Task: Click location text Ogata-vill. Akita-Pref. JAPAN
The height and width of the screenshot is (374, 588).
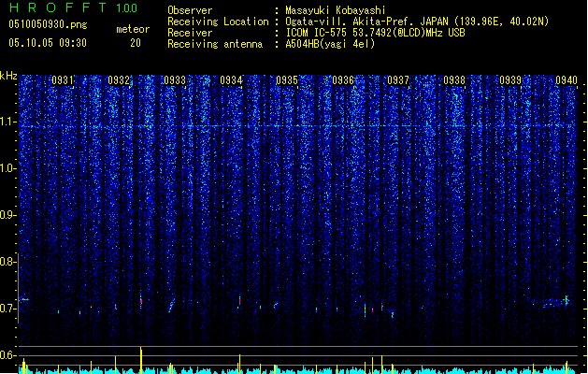Action: point(366,22)
